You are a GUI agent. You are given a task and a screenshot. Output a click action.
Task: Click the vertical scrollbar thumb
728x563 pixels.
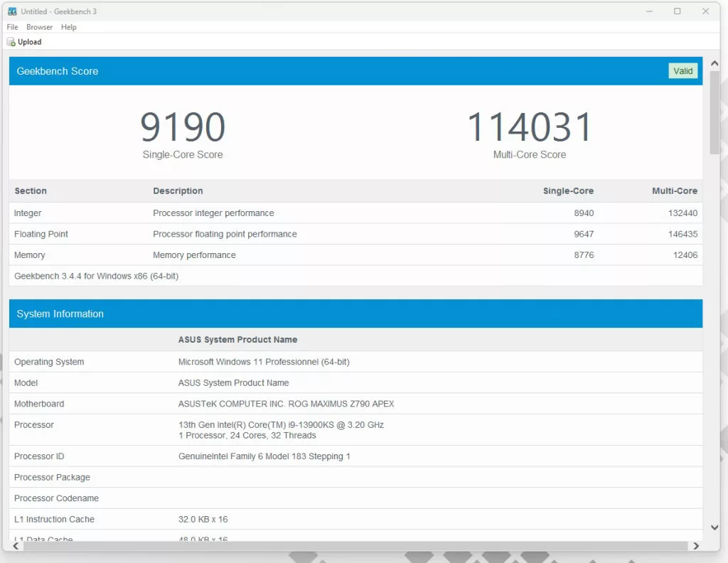click(714, 112)
